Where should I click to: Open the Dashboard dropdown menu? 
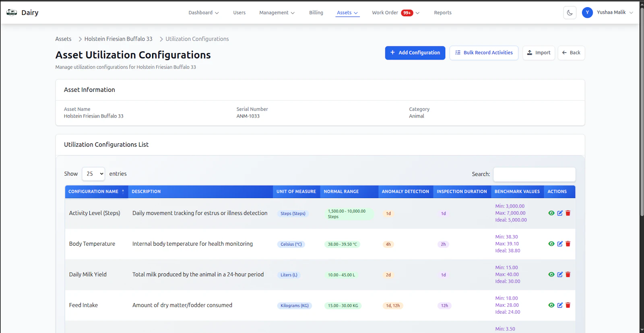pyautogui.click(x=204, y=12)
